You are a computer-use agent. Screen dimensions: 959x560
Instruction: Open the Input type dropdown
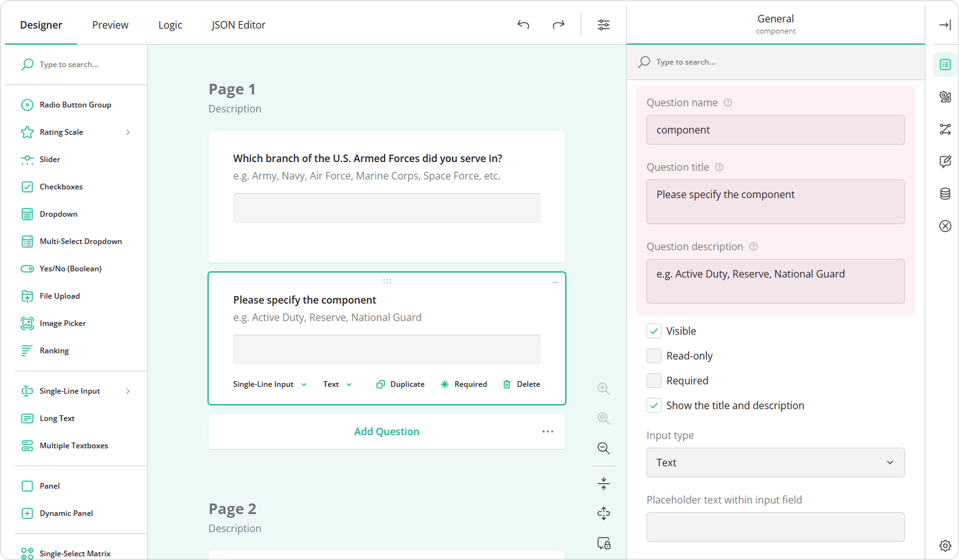tap(775, 463)
